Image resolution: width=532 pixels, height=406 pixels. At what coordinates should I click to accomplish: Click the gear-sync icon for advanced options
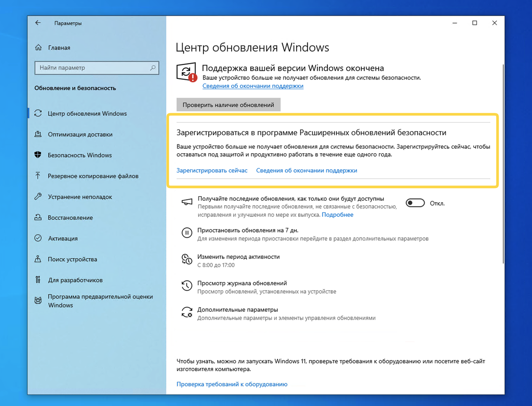tap(187, 312)
